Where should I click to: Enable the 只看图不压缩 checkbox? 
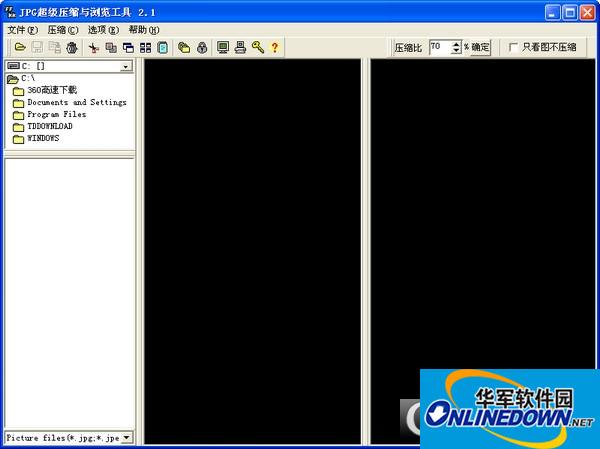[x=513, y=47]
